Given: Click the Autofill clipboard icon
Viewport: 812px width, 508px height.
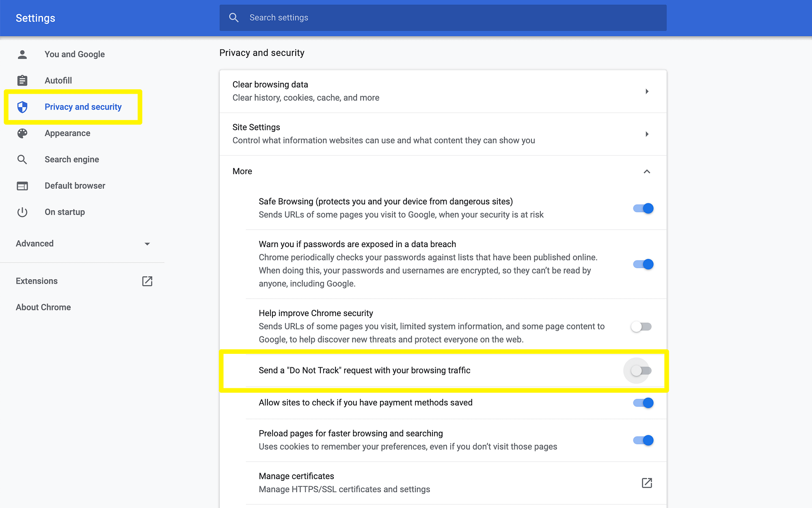Looking at the screenshot, I should coord(22,80).
